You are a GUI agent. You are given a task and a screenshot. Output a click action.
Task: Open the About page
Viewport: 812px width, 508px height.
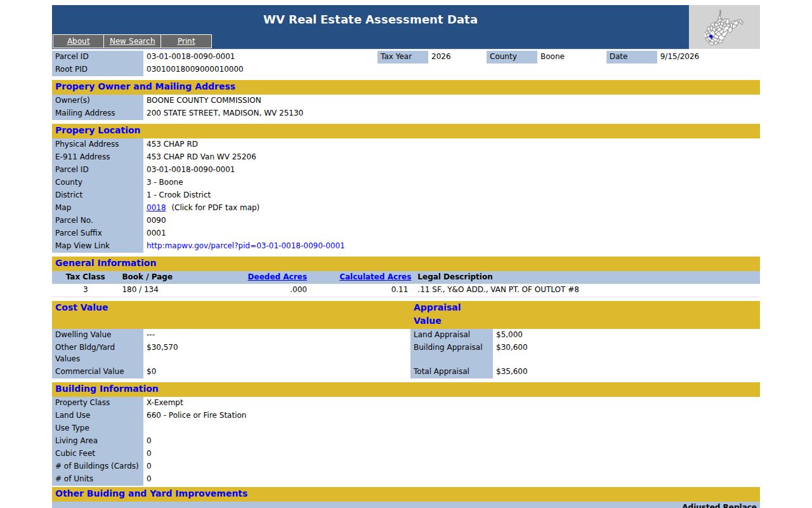pyautogui.click(x=79, y=41)
